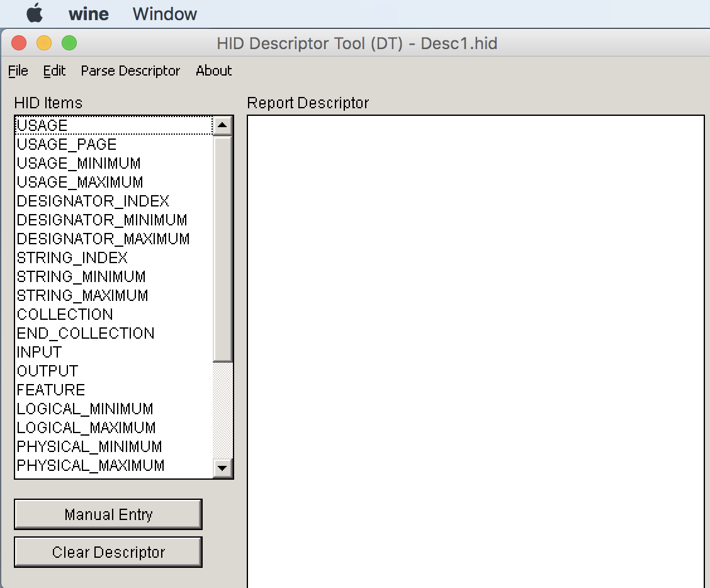Open the About menu
The image size is (710, 588).
pos(213,71)
